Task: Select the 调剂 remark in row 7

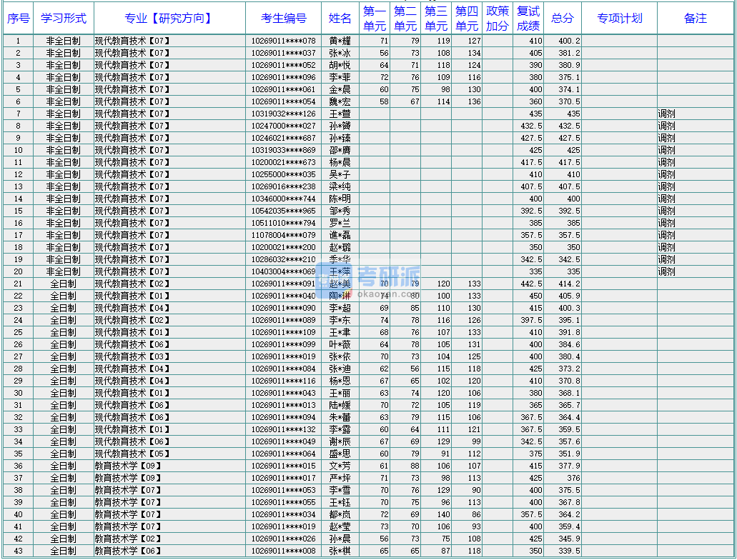Action: [x=666, y=114]
